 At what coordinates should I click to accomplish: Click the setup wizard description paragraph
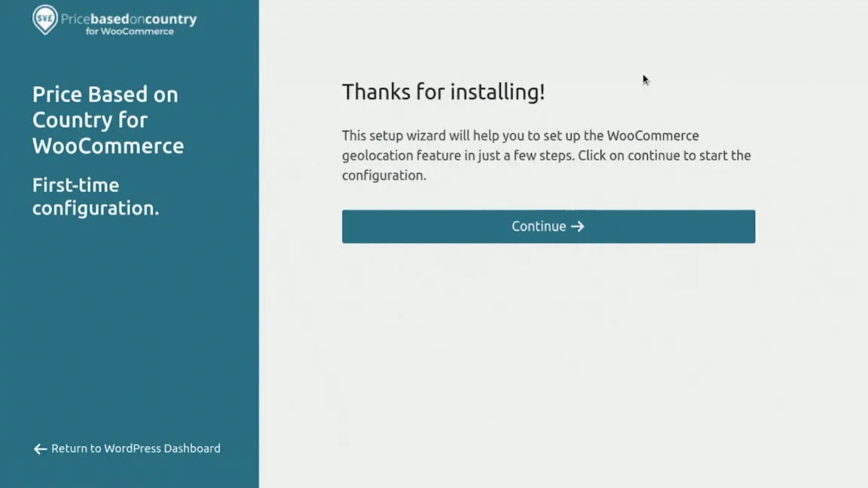tap(546, 155)
